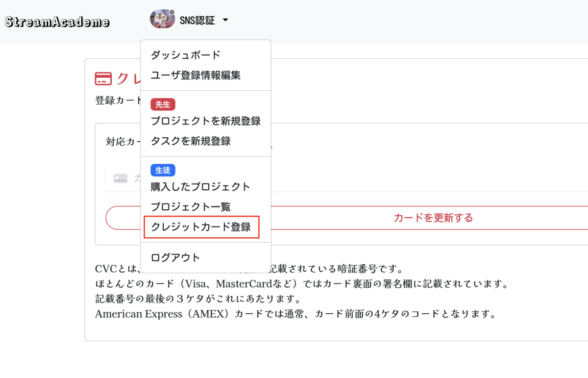Click the blue 生徒 badge

coord(163,170)
